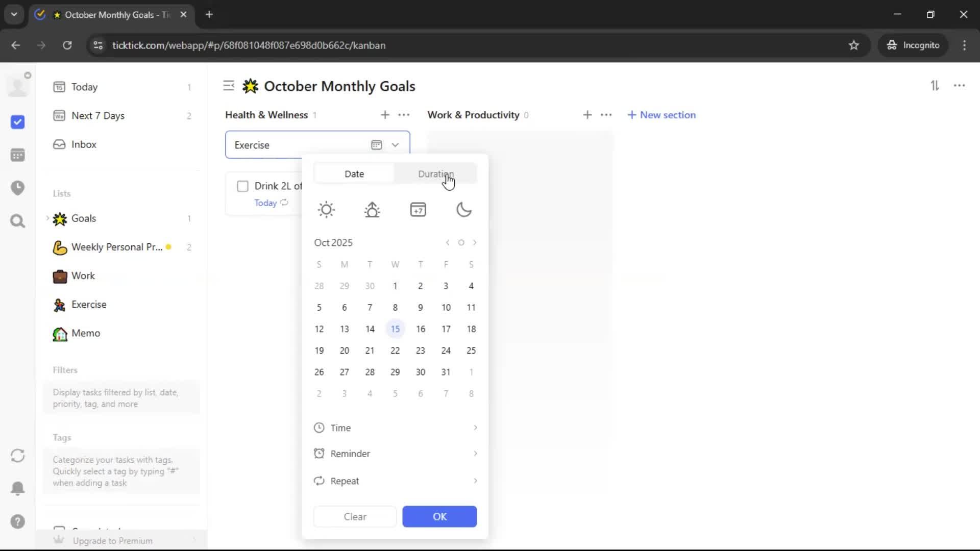This screenshot has height=551, width=980.
Task: Add a New section to board
Action: point(661,115)
